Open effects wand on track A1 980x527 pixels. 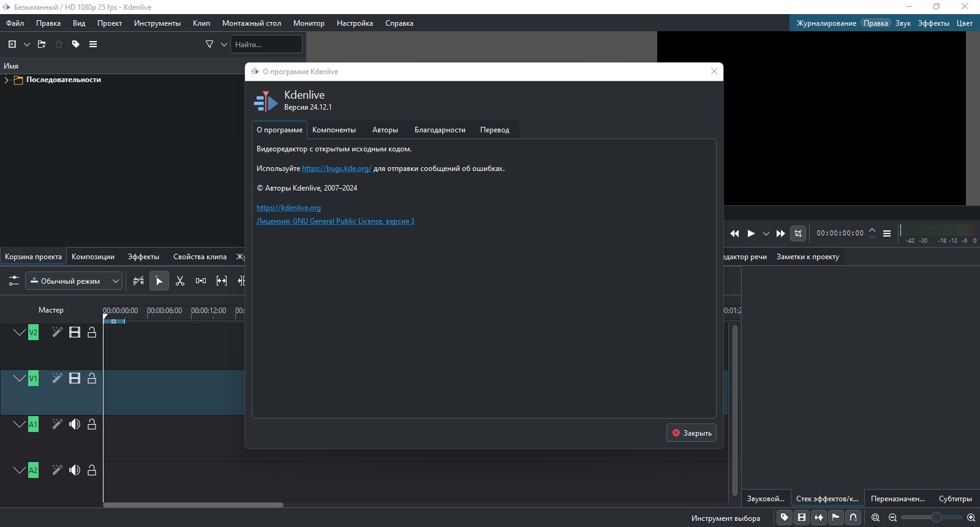57,424
